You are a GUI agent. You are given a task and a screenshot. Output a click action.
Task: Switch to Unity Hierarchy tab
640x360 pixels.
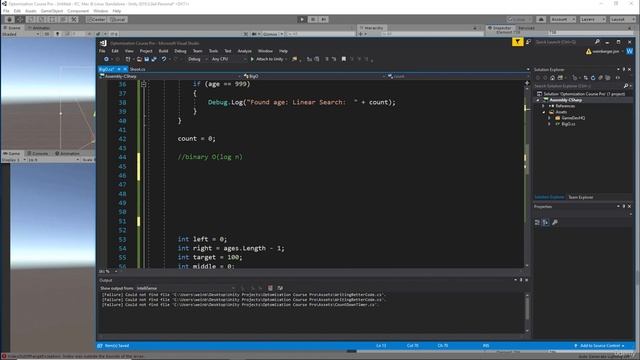pyautogui.click(x=372, y=28)
